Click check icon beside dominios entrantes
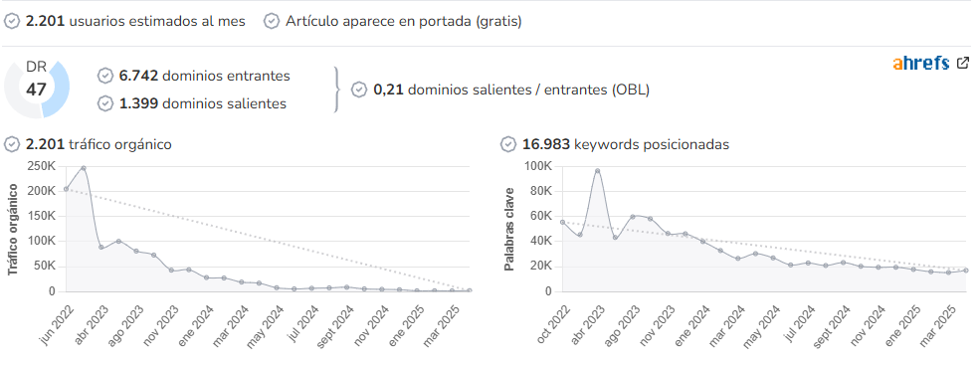 105,77
